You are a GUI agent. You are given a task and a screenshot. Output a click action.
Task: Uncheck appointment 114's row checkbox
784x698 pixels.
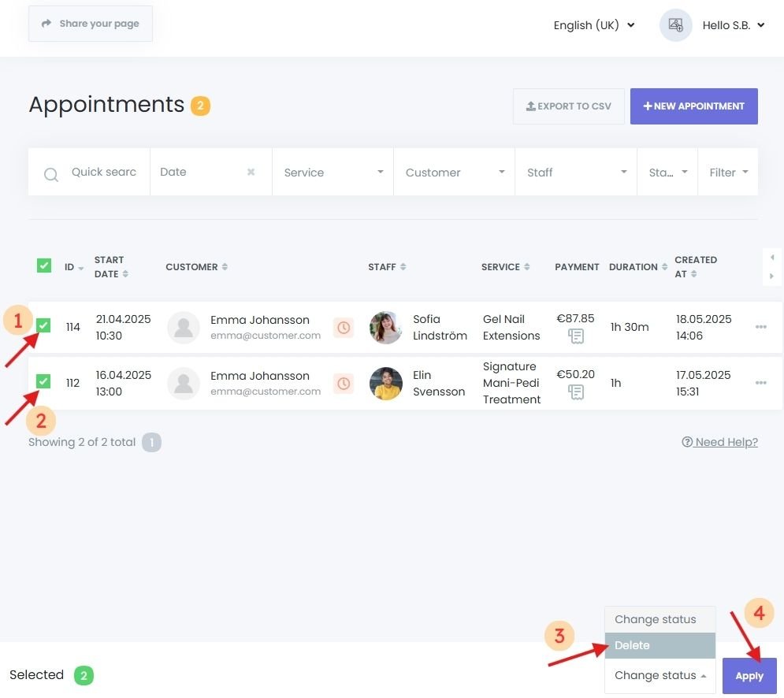pos(43,325)
